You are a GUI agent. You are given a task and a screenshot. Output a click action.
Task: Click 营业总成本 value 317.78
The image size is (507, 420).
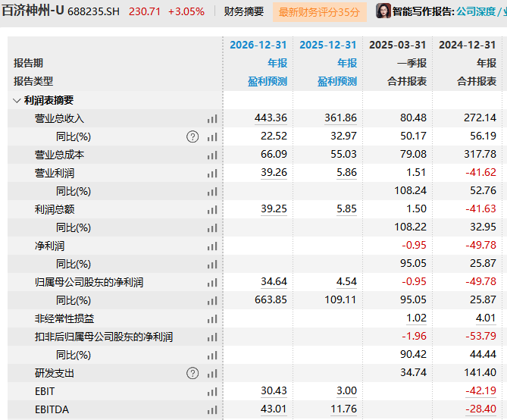(480, 154)
